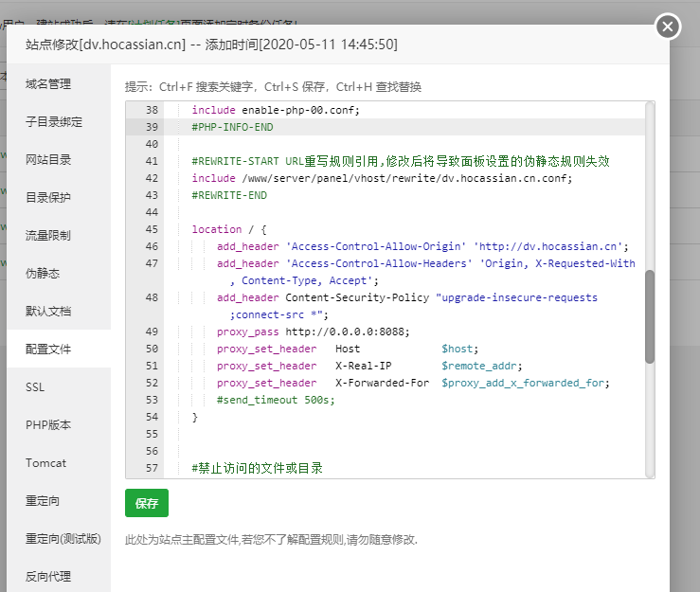
Task: Open the 子目录绑定 tab
Action: tap(54, 121)
